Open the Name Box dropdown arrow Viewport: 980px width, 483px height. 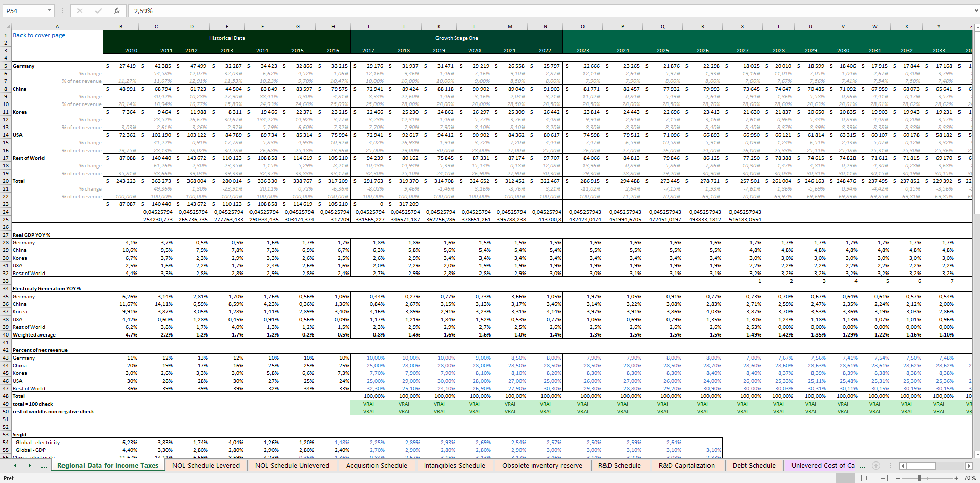pos(50,11)
